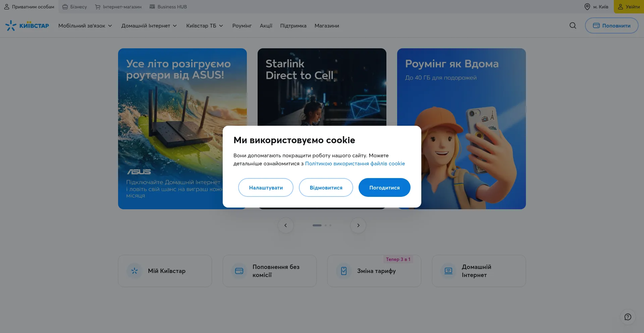Open Політикою використання файлів cookie link
This screenshot has height=333, width=644.
pos(355,164)
